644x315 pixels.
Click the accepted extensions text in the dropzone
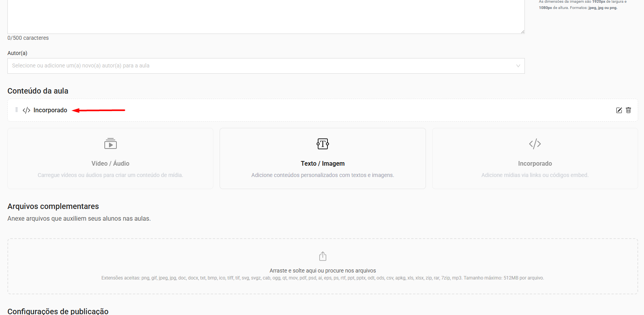point(322,278)
